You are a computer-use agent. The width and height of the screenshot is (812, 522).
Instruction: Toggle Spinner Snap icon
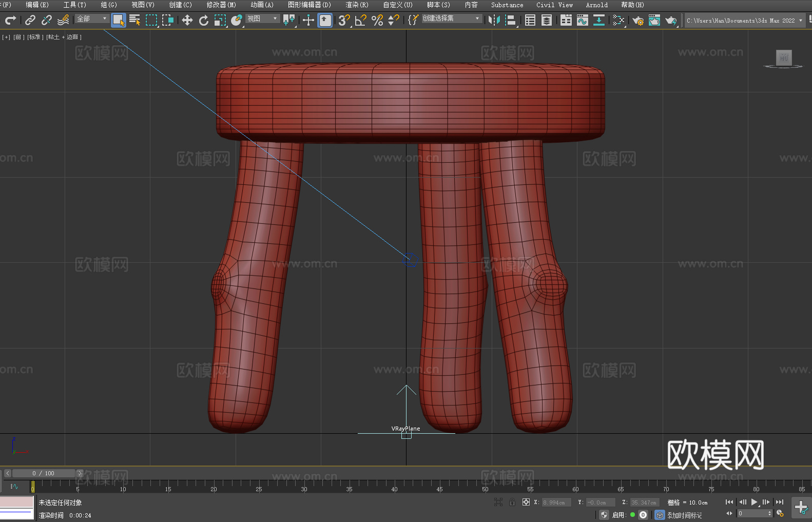(x=394, y=20)
